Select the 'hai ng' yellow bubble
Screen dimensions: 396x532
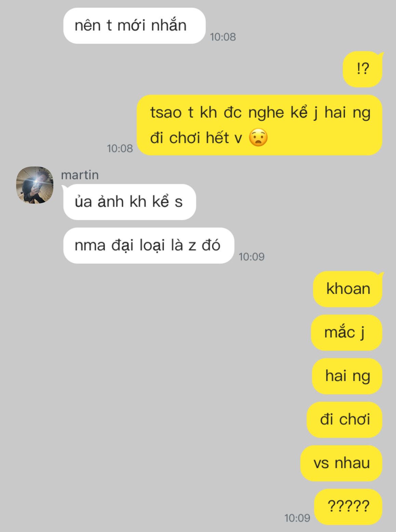(x=347, y=376)
